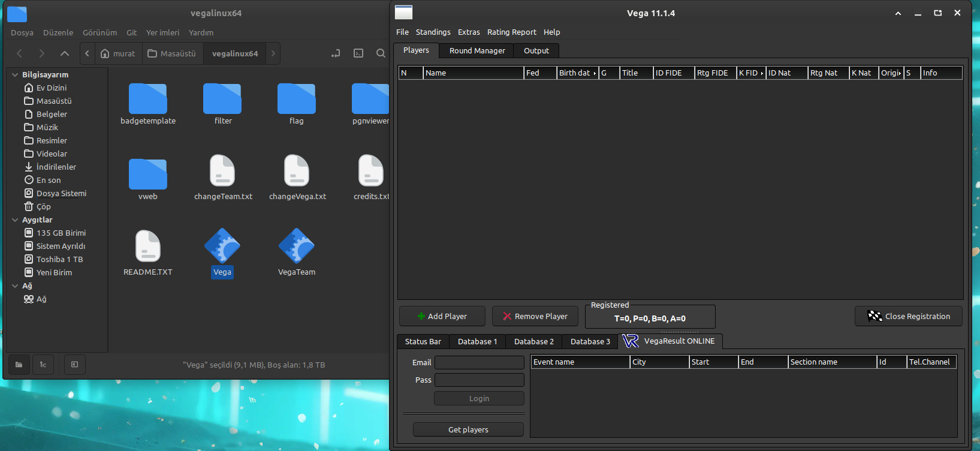Collapse the Aygıtlar devices section
980x451 pixels.
coord(15,220)
